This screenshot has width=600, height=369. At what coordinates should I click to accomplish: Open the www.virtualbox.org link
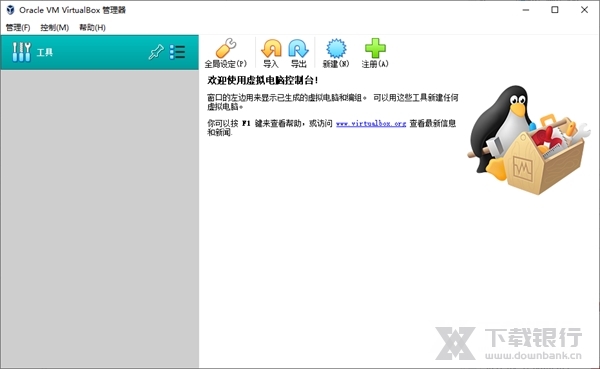click(x=371, y=124)
